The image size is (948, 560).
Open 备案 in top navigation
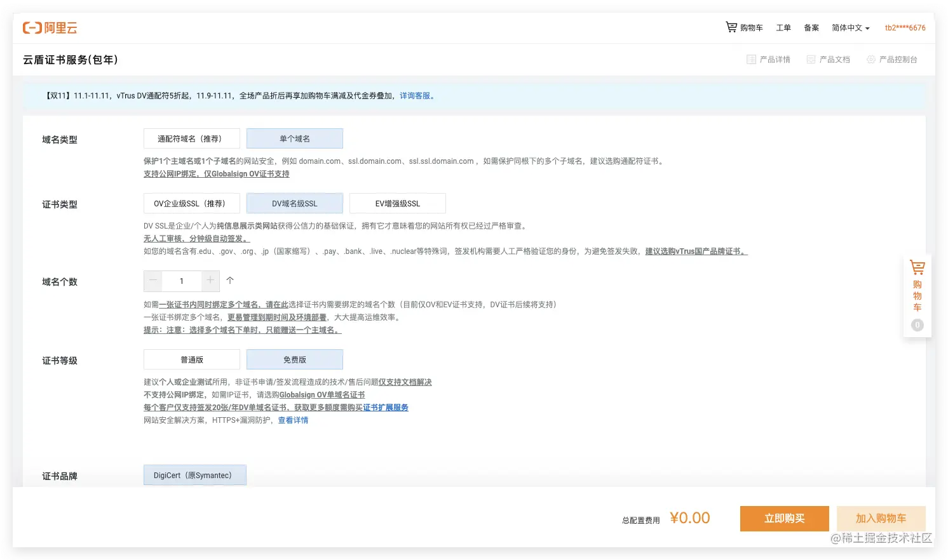[x=811, y=28]
